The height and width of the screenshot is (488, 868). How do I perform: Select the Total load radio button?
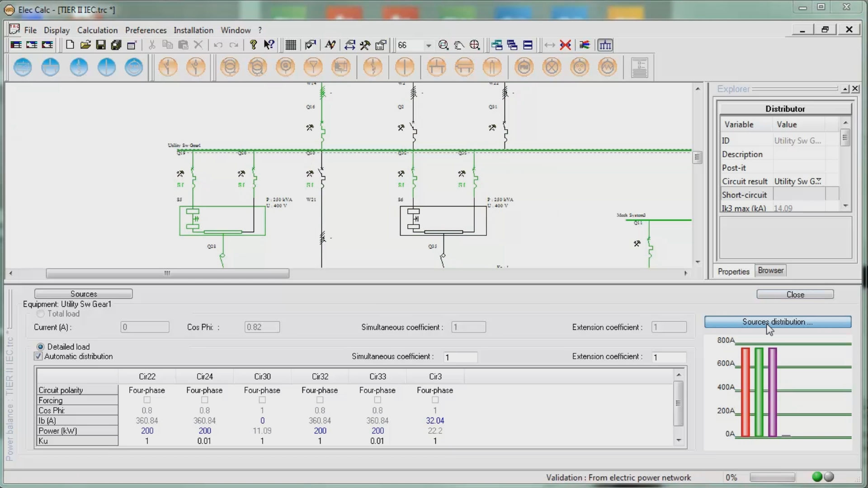point(40,314)
